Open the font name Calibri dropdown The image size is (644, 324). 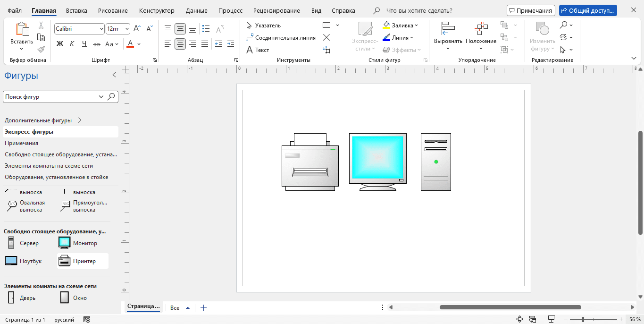pyautogui.click(x=101, y=29)
